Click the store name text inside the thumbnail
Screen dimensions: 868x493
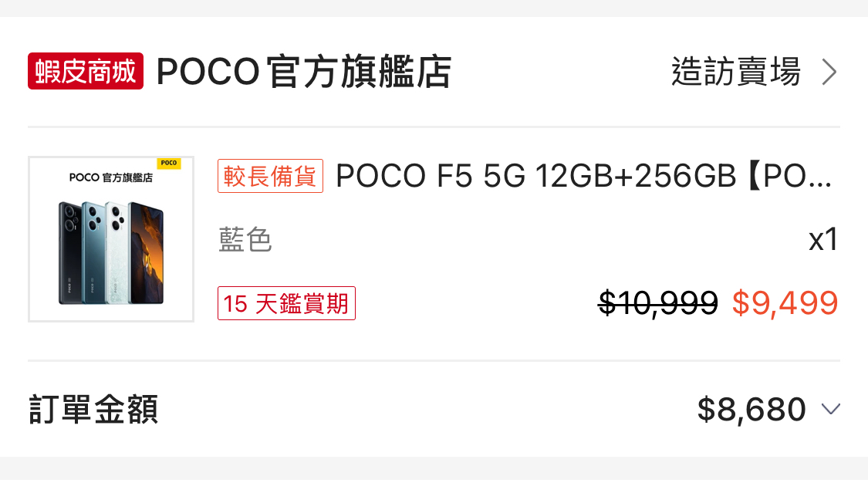(110, 177)
